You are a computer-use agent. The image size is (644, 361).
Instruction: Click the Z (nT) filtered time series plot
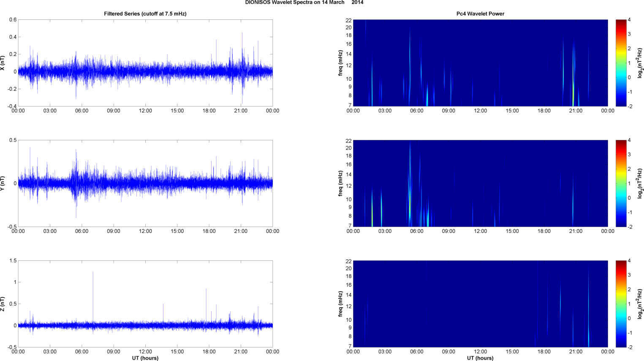(x=145, y=304)
